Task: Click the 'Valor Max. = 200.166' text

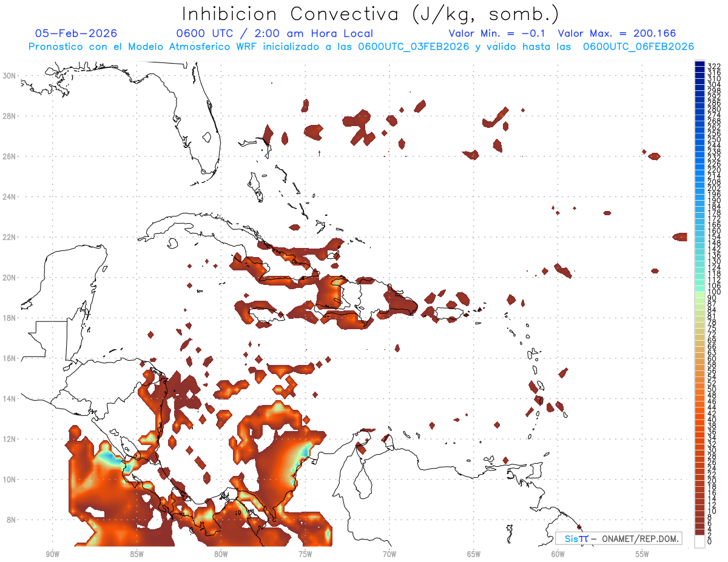Action: [x=617, y=33]
